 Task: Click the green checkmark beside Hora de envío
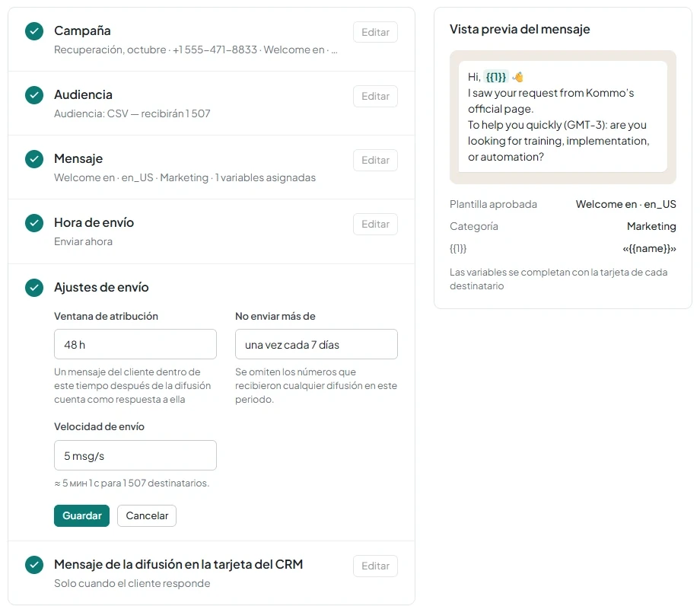(34, 223)
